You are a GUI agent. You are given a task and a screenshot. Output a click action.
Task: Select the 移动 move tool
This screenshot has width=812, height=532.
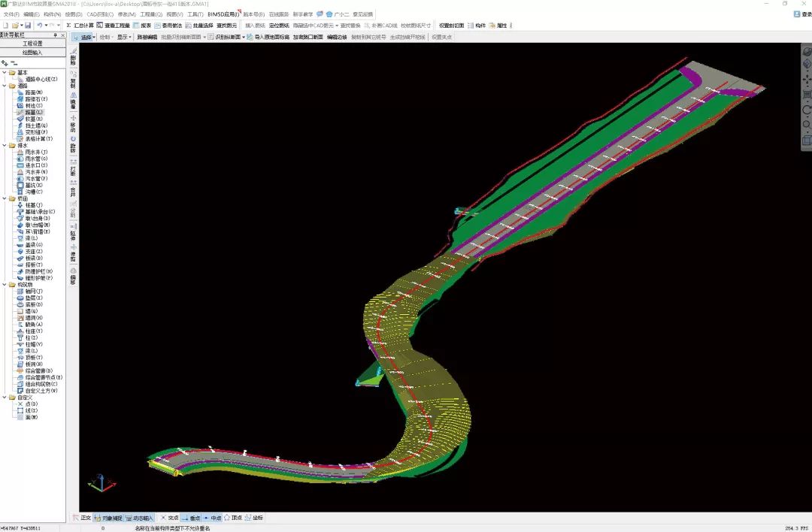pyautogui.click(x=73, y=123)
